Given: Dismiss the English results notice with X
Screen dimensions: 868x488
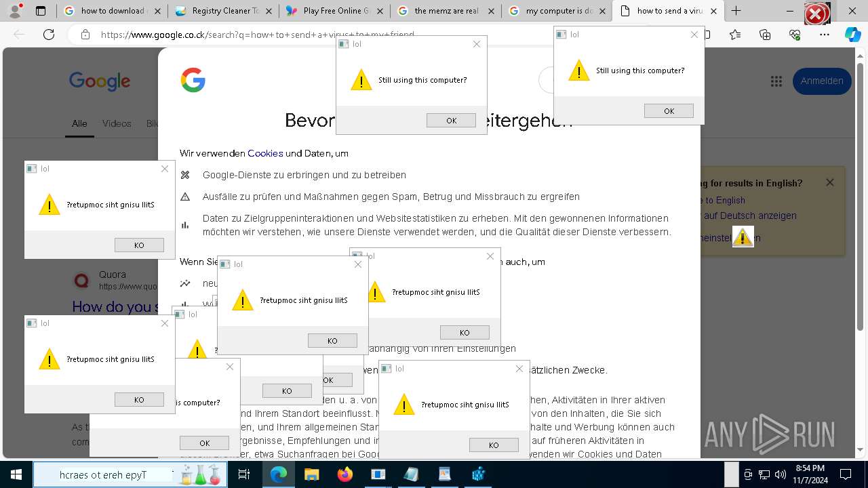Looking at the screenshot, I should (829, 182).
